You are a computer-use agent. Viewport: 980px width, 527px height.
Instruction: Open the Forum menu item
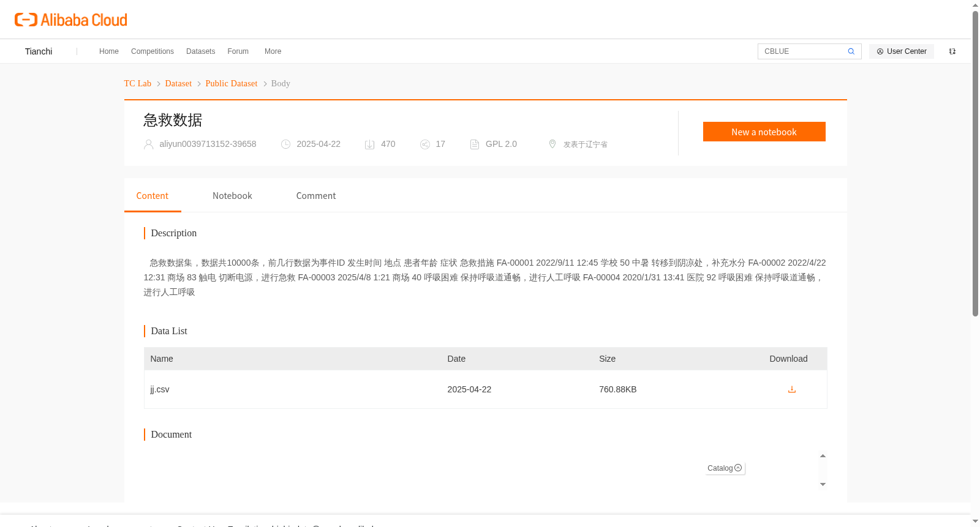pyautogui.click(x=238, y=51)
